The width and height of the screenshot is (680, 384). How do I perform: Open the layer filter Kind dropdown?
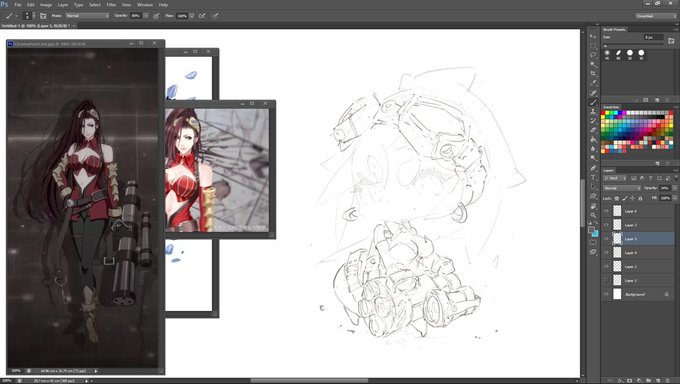pos(615,178)
